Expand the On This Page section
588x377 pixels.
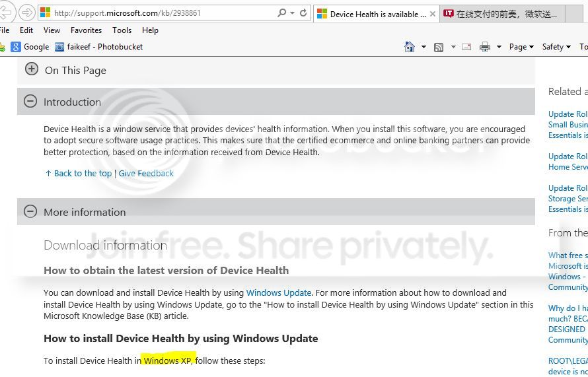pos(32,69)
